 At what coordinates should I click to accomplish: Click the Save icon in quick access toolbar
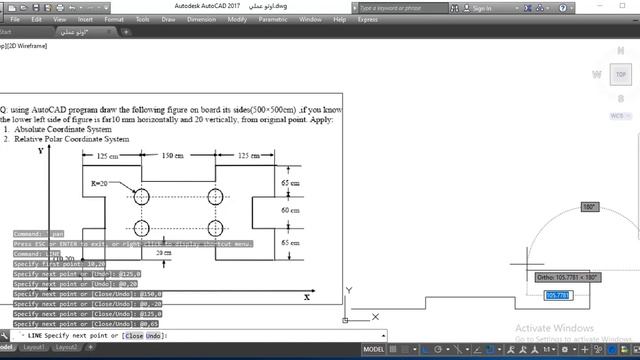pos(36,8)
